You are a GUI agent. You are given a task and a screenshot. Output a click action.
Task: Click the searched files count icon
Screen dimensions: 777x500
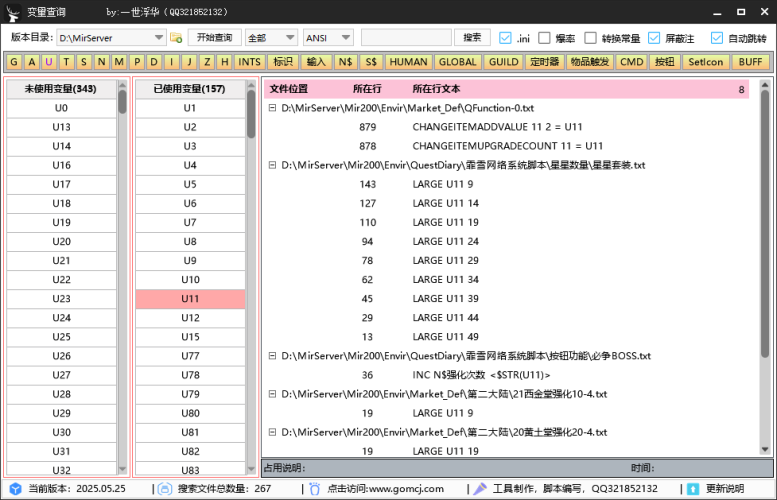(x=164, y=489)
